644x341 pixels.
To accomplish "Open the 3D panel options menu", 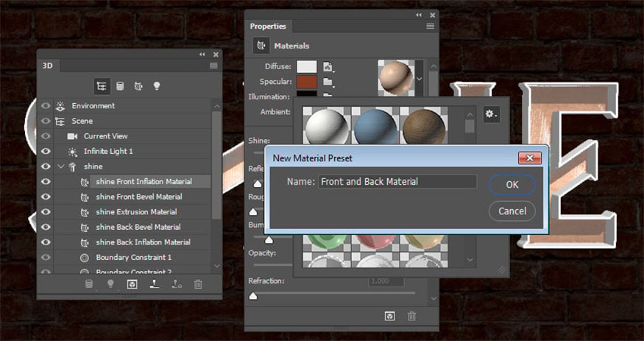I will [213, 66].
